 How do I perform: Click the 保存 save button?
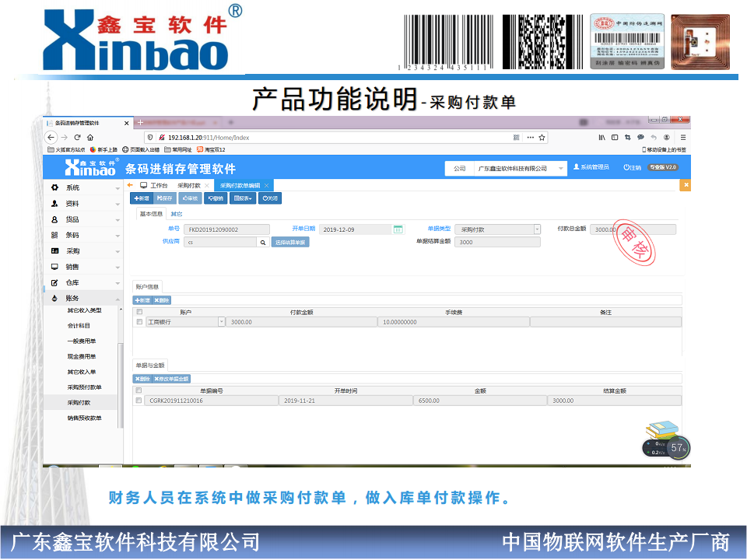164,198
